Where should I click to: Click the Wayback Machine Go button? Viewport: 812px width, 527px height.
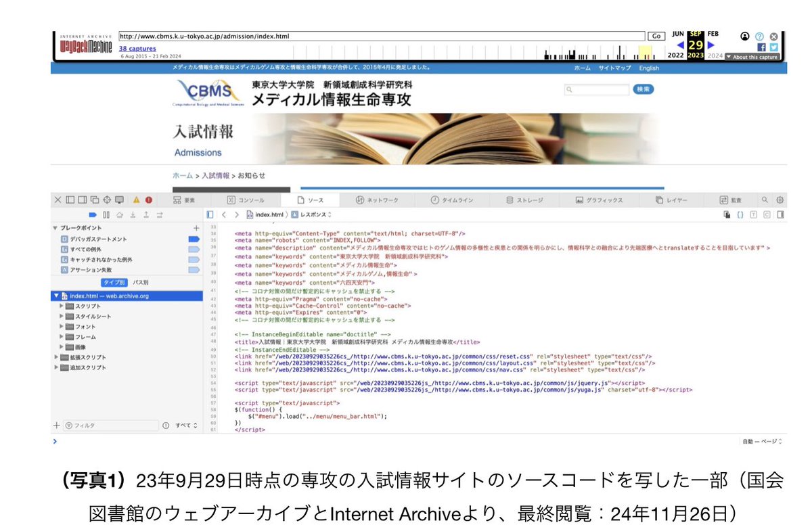656,36
